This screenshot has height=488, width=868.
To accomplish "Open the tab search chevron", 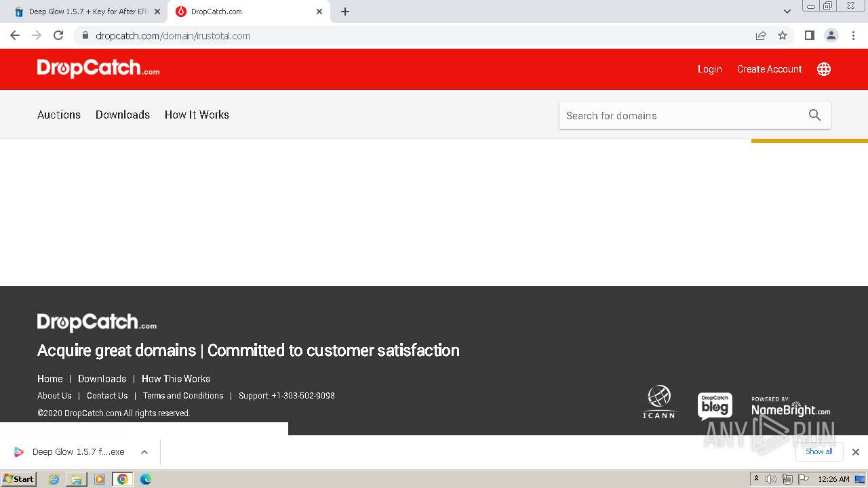I will click(x=787, y=12).
